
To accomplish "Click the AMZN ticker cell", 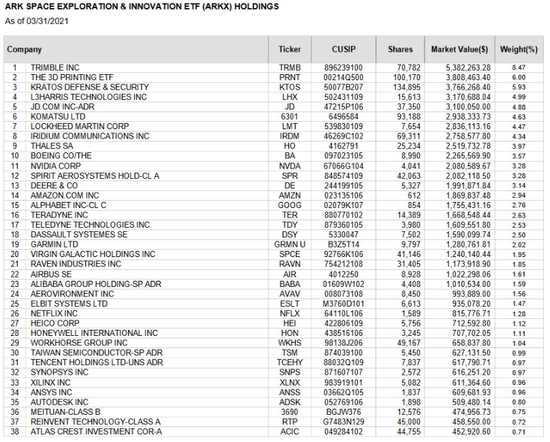I will click(290, 195).
